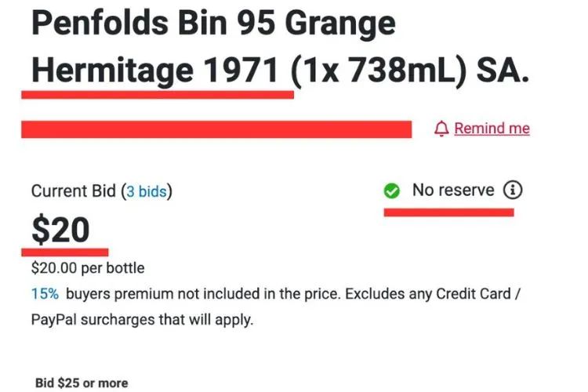Click the Bid $25 or more label

tap(82, 383)
